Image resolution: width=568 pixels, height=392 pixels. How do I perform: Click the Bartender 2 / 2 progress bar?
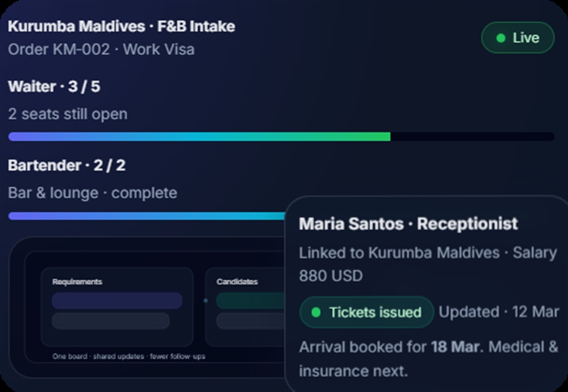click(x=147, y=216)
